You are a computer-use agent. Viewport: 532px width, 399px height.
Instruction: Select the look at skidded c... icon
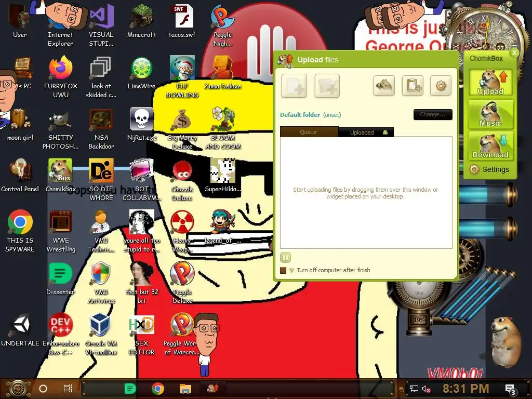click(x=101, y=77)
